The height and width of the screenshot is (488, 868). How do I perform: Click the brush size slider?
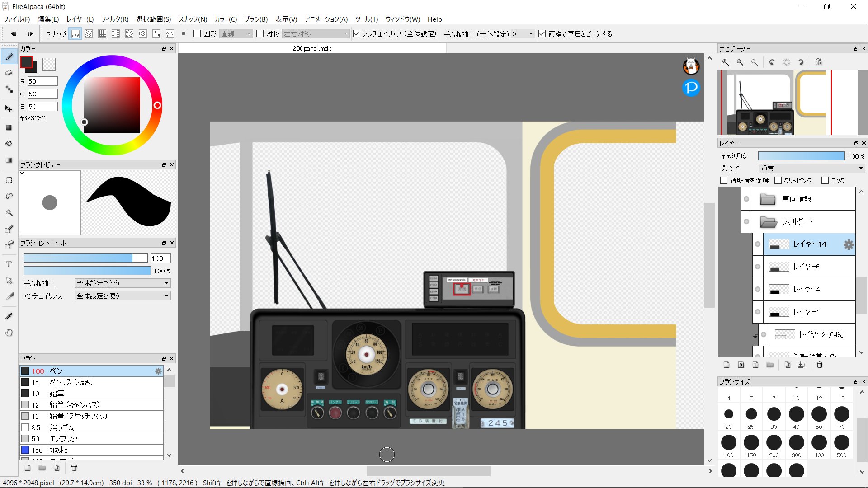(x=85, y=258)
